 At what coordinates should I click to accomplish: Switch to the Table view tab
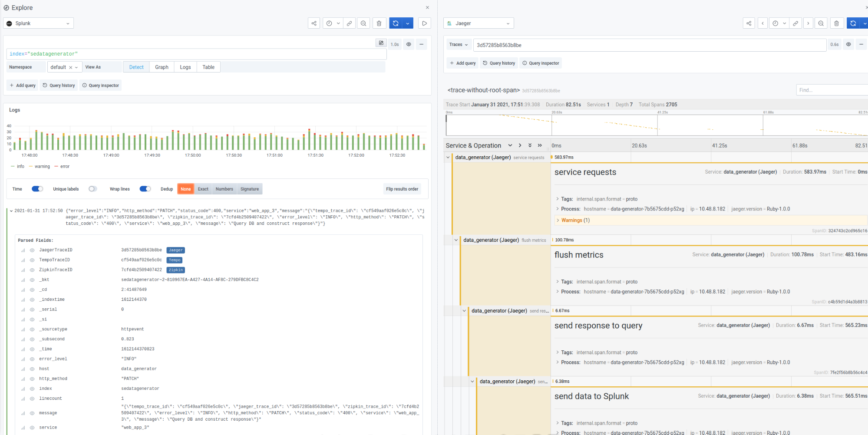coord(208,67)
